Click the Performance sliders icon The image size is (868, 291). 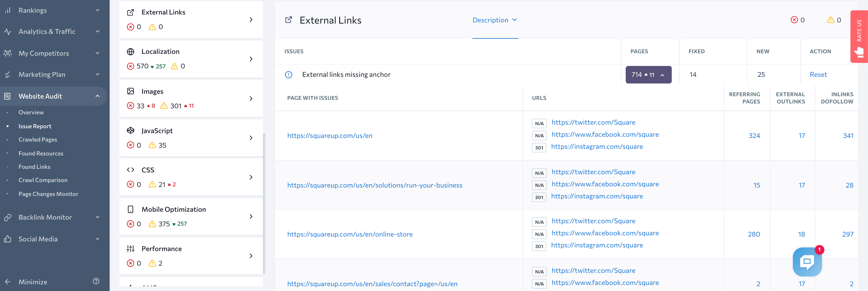pyautogui.click(x=131, y=249)
